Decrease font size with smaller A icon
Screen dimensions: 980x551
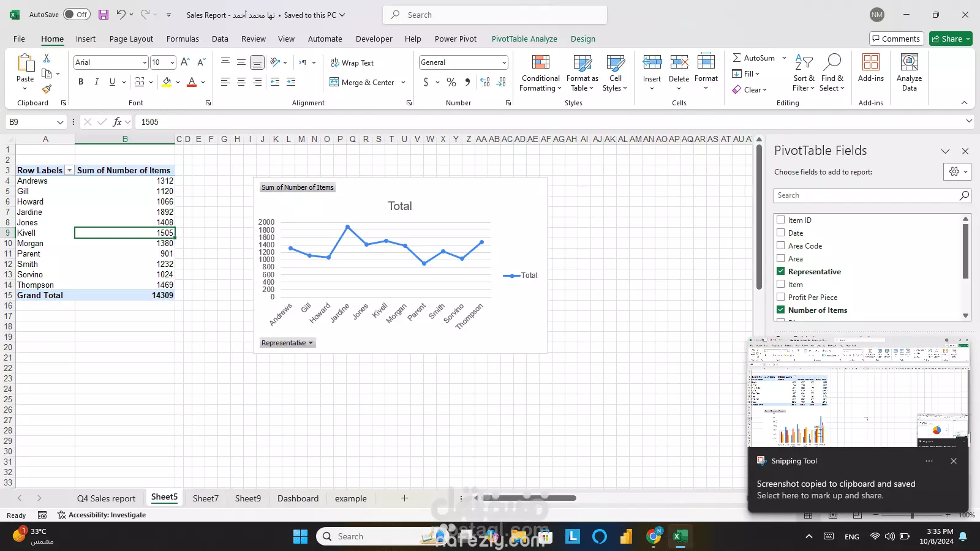tap(201, 62)
